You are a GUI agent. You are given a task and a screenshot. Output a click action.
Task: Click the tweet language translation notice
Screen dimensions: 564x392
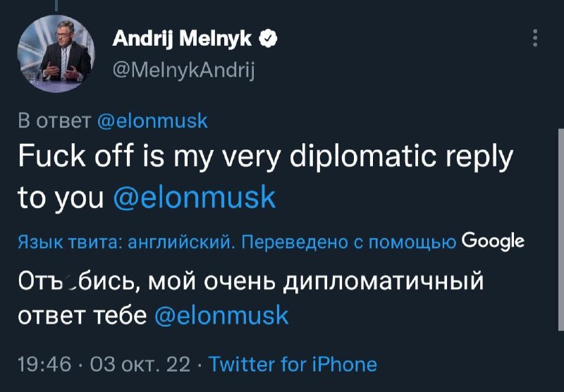pyautogui.click(x=271, y=242)
